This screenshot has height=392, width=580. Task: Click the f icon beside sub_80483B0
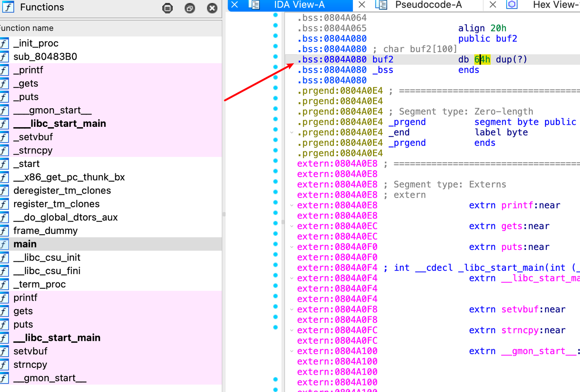(x=4, y=57)
